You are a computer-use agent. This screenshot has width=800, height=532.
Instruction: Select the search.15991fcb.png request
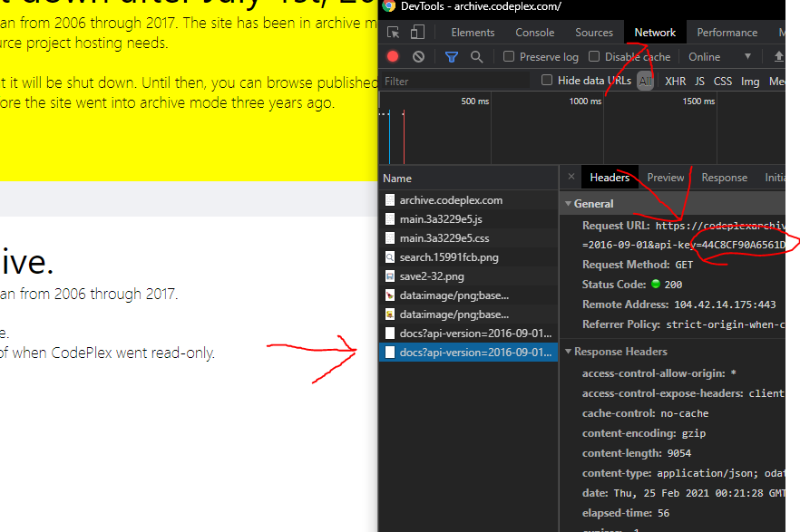point(468,257)
